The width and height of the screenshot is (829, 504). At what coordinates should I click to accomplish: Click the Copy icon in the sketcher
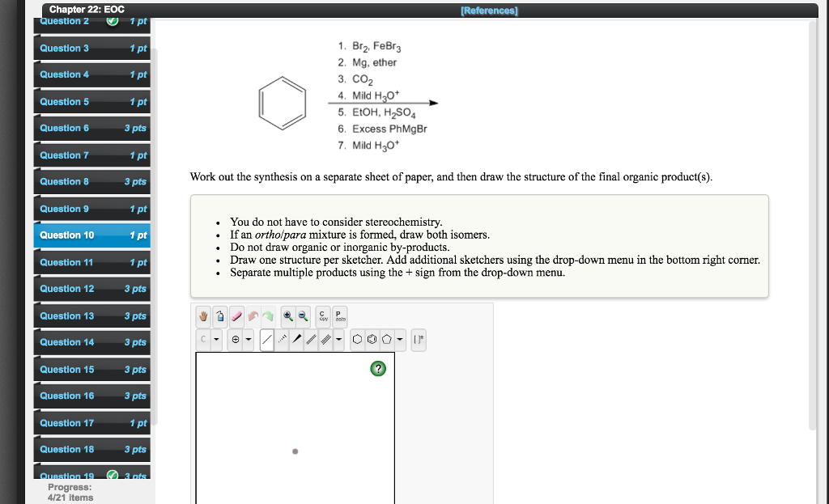pyautogui.click(x=322, y=316)
